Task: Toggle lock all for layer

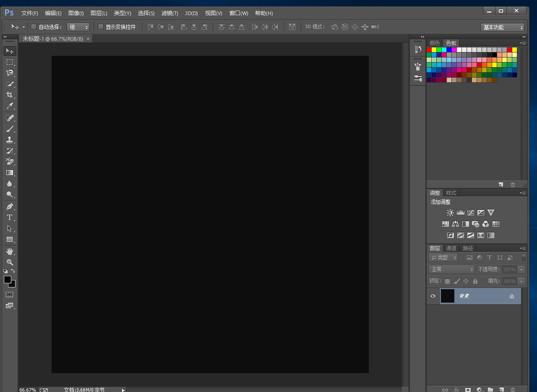Action: click(475, 281)
